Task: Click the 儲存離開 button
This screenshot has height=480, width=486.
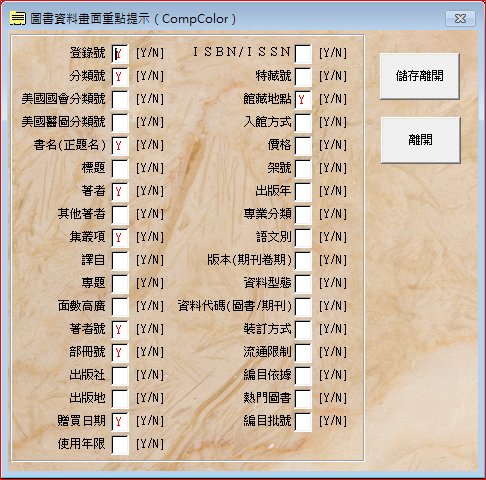Action: (420, 76)
